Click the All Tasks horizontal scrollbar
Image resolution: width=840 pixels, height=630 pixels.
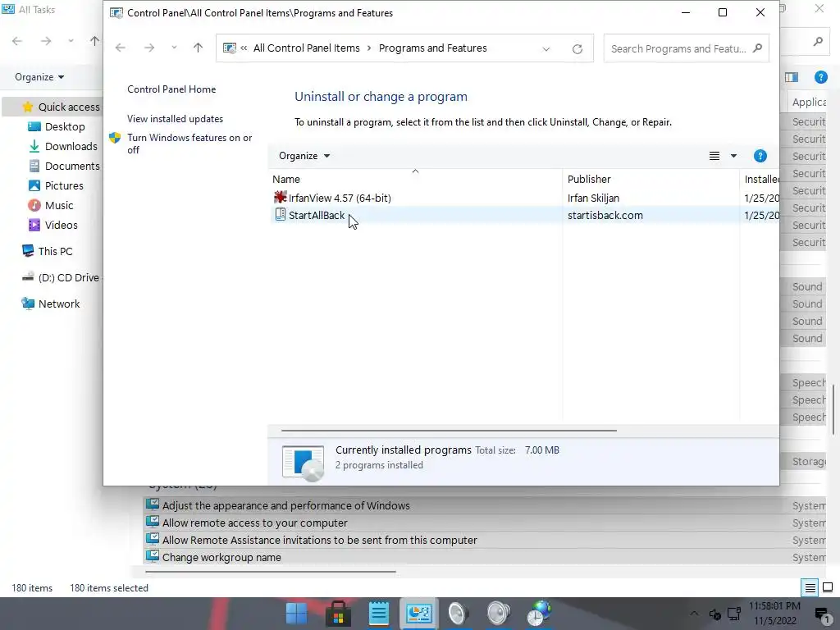point(271,572)
